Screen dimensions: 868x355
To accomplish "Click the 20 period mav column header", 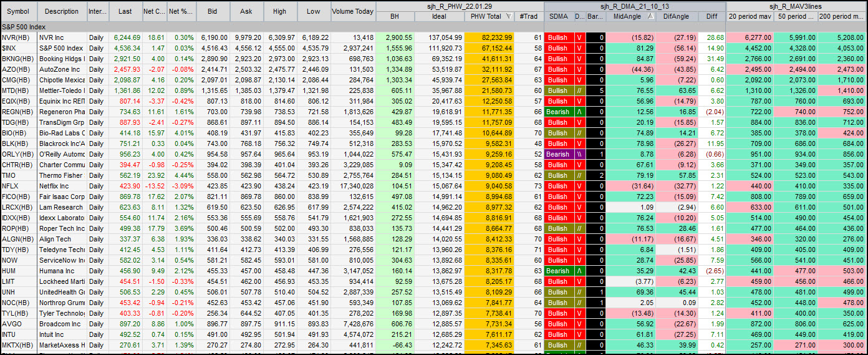I will tap(750, 17).
